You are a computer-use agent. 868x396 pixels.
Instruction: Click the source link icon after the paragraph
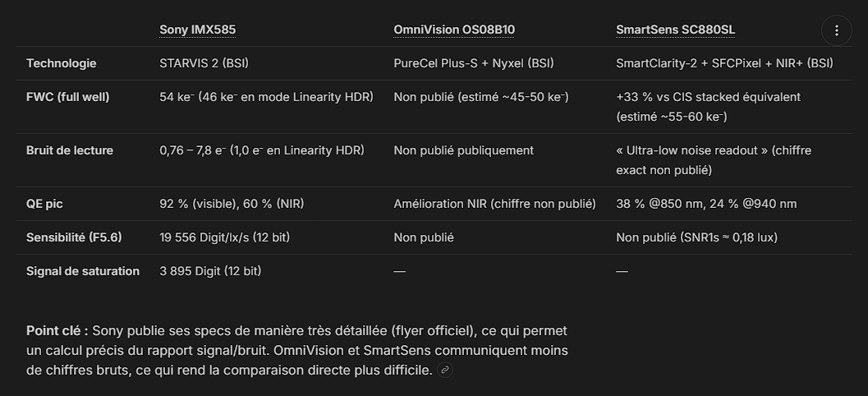tap(445, 370)
